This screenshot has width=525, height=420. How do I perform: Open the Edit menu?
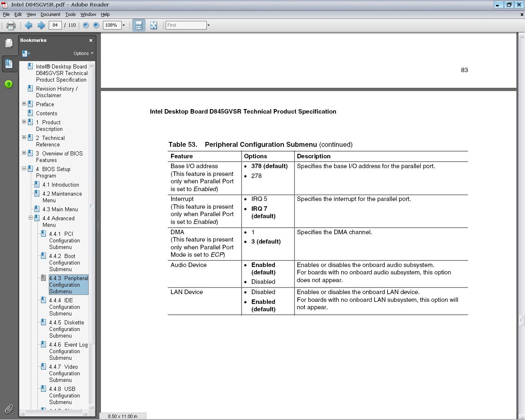coord(18,14)
